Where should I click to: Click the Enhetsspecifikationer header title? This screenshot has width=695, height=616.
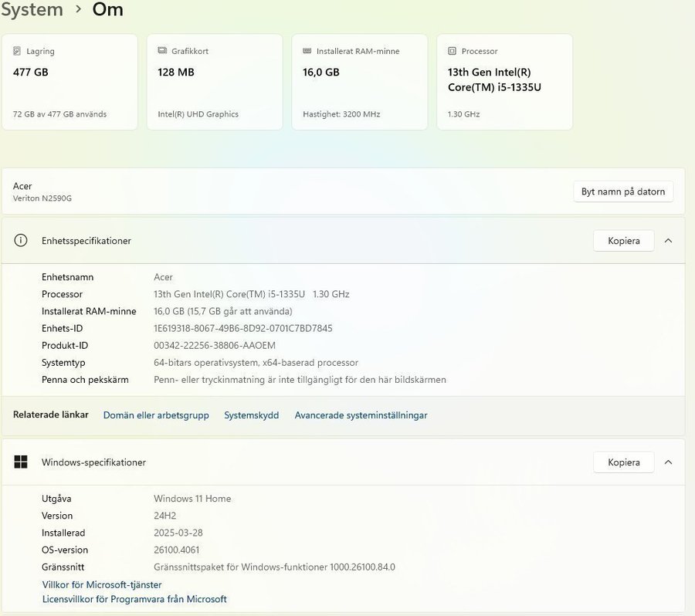click(86, 241)
